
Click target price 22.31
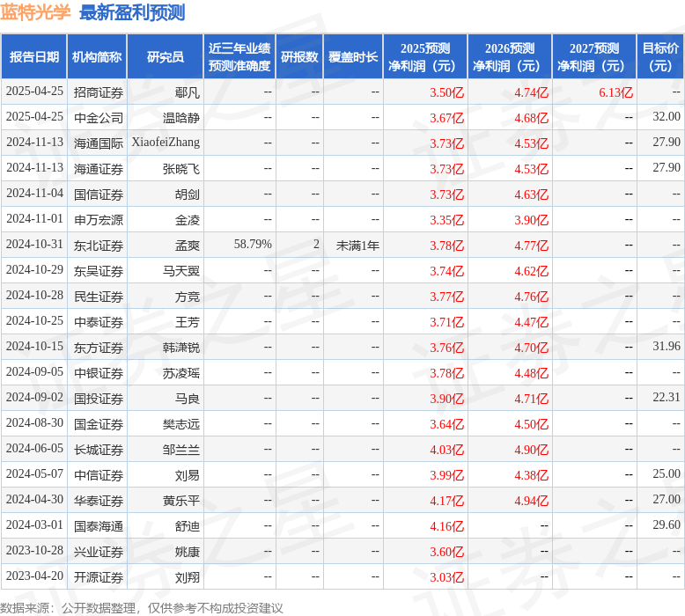(x=667, y=397)
